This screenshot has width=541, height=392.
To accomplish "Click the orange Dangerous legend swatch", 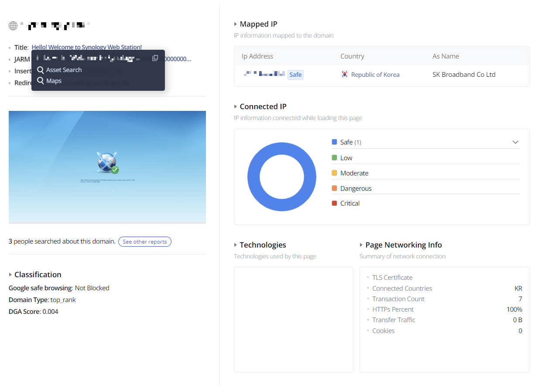I will (x=335, y=188).
